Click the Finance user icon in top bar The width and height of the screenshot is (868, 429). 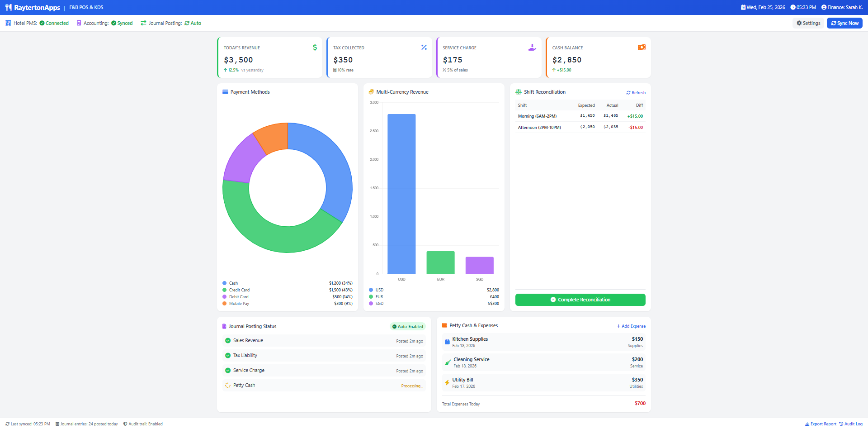824,7
